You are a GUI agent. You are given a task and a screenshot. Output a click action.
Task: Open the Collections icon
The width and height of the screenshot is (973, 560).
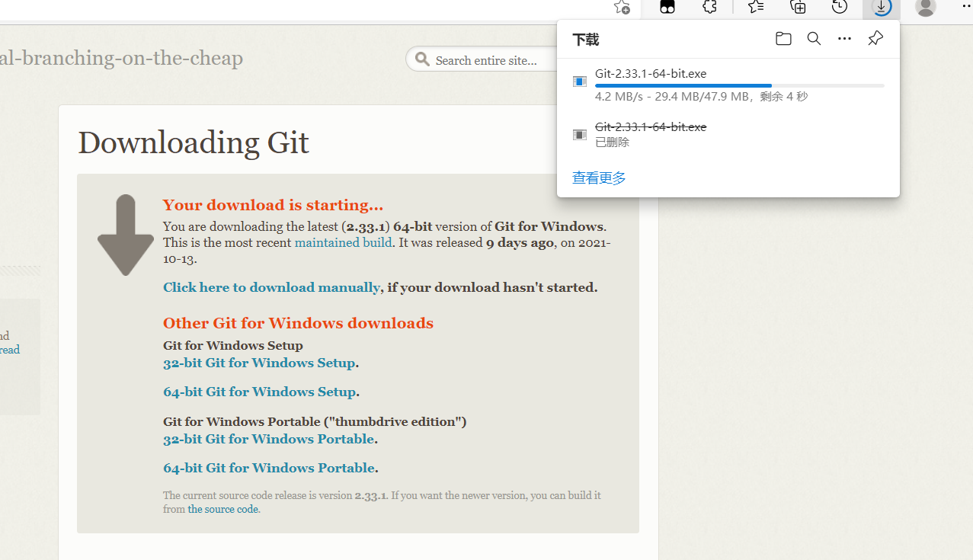tap(798, 7)
